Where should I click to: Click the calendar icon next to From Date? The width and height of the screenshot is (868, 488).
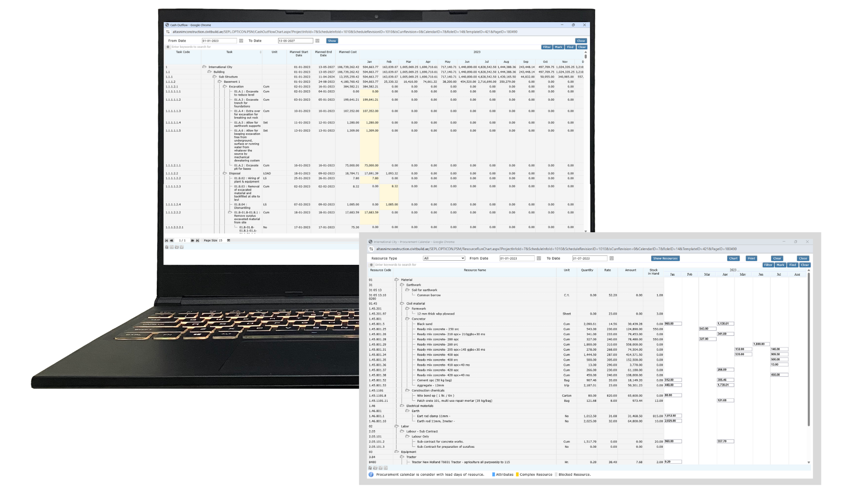tap(241, 41)
